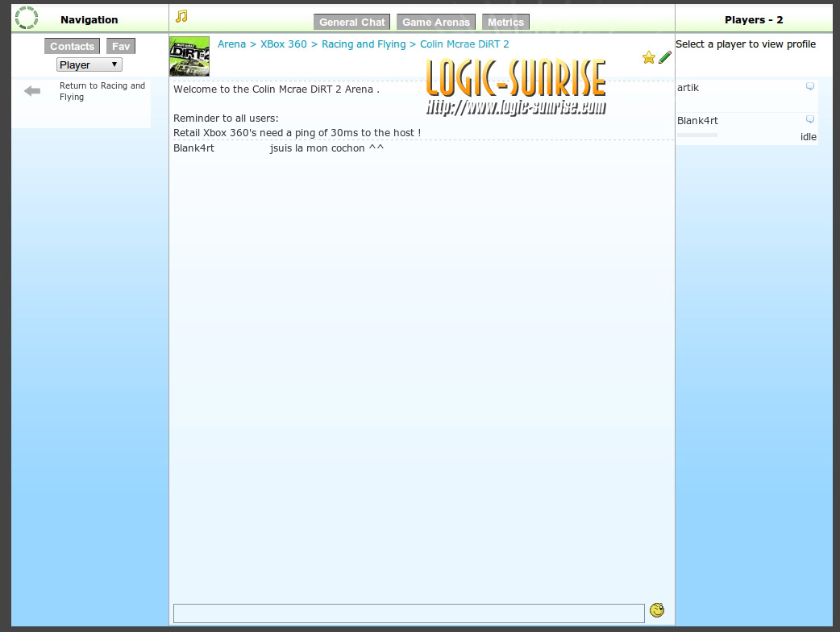The height and width of the screenshot is (632, 840).
Task: Open the Metrics tab
Action: (505, 22)
